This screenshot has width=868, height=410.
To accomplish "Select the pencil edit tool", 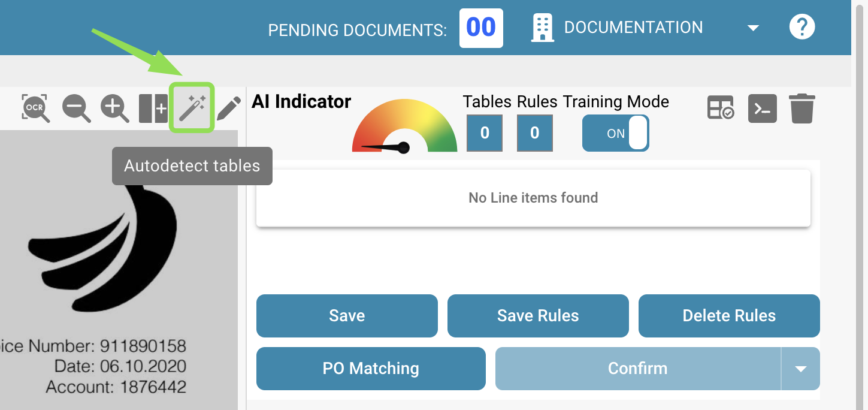I will tap(228, 108).
